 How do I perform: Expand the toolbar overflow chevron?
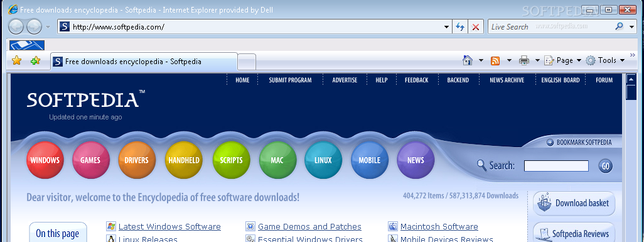633,55
